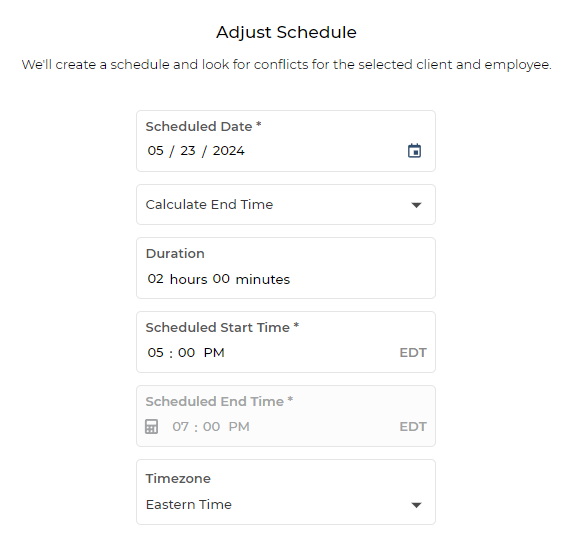Viewport: 569px width, 555px height.
Task: Select the month 05 in Scheduled Date
Action: click(155, 151)
